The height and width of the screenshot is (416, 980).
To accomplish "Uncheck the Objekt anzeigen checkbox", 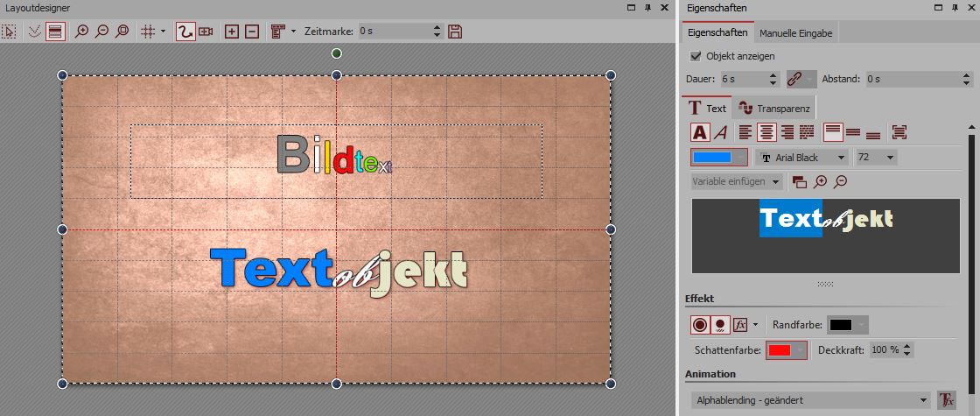I will pyautogui.click(x=696, y=56).
